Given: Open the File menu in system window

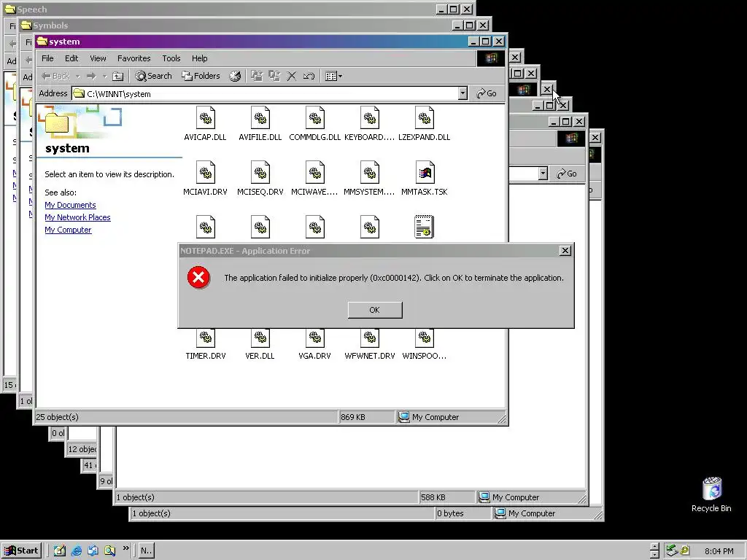Looking at the screenshot, I should [47, 58].
